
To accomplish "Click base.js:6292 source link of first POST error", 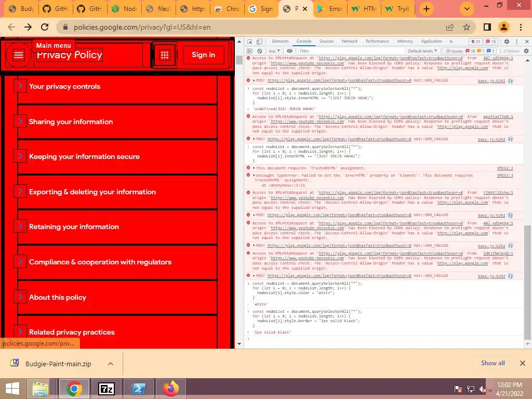I will pos(491,81).
